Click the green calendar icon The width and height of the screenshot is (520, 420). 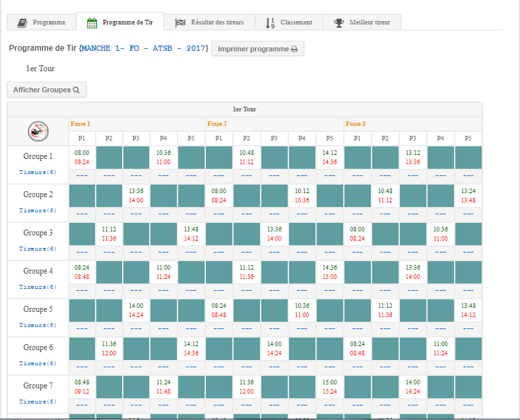coord(92,23)
